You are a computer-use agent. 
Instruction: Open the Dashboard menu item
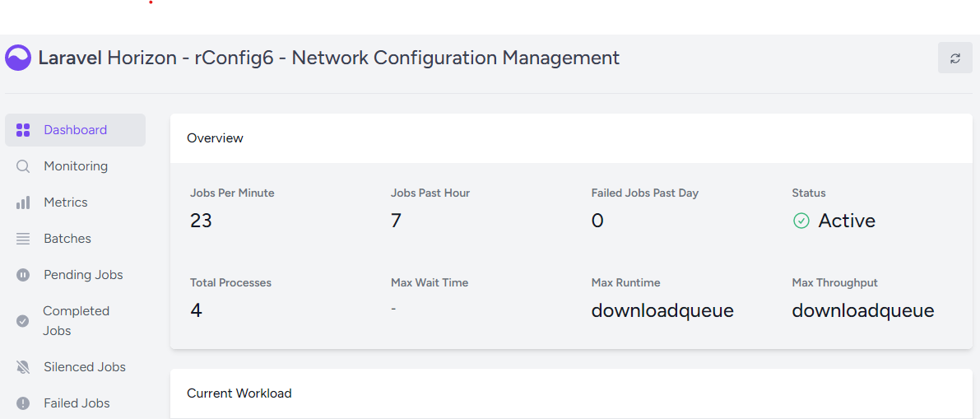coord(75,130)
